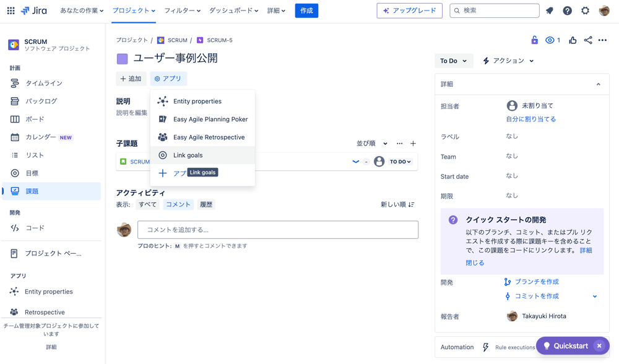Image resolution: width=619 pixels, height=364 pixels.
Task: Open child issue TO DO status dropdown
Action: [x=400, y=162]
